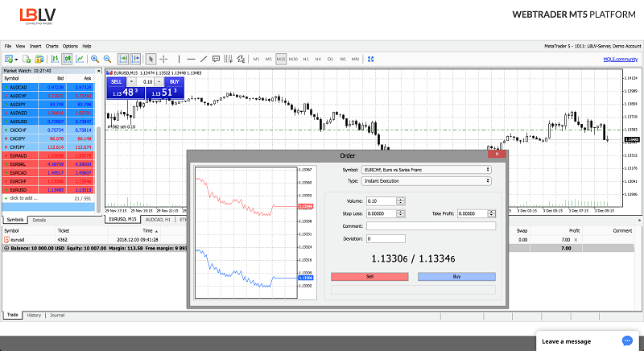This screenshot has width=644, height=351.
Task: Switch to the Details tab
Action: click(x=39, y=220)
